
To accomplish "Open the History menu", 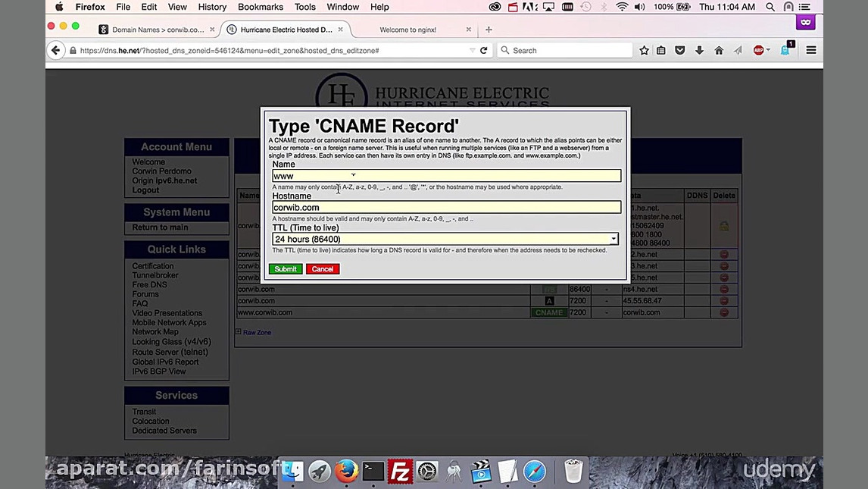I will (212, 7).
